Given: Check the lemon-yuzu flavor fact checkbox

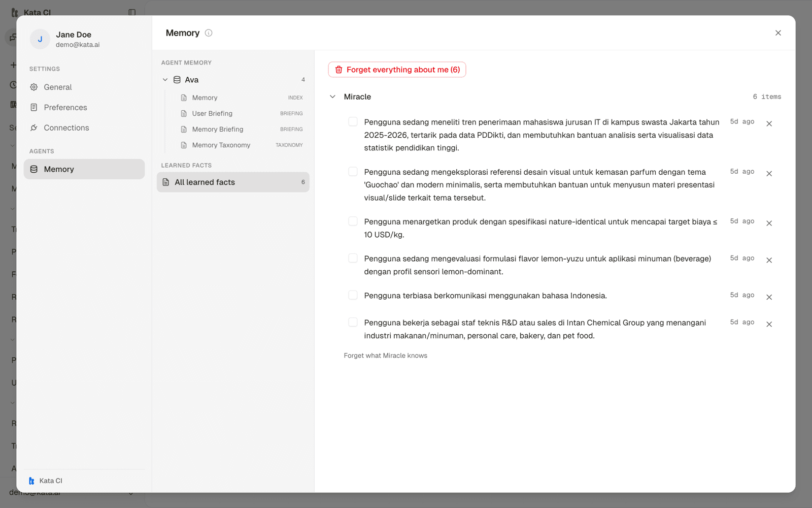Looking at the screenshot, I should pos(353,259).
